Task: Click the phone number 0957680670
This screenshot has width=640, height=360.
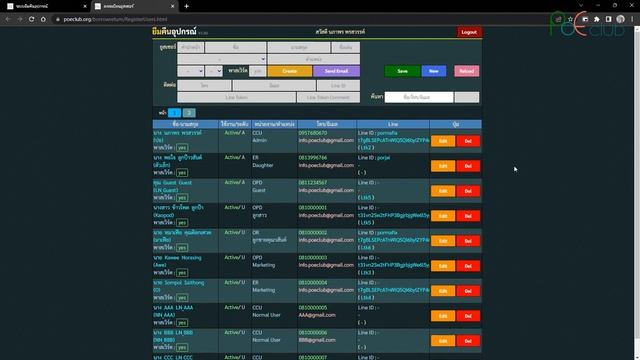Action: pyautogui.click(x=313, y=133)
